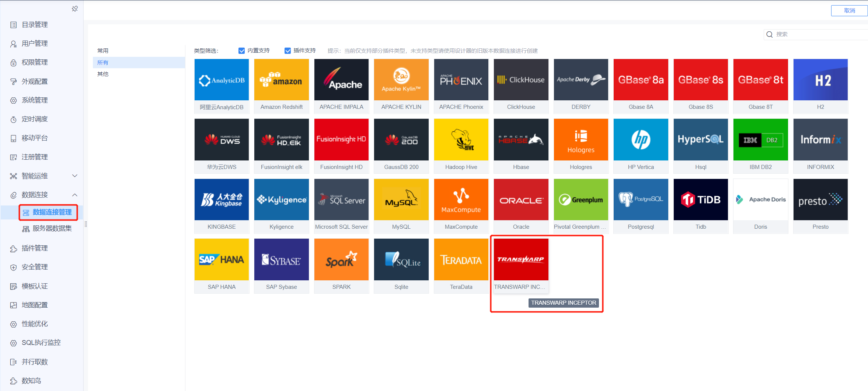Viewport: 868px width, 391px height.
Task: Click the sidebar collapse drag handle
Action: 86,224
